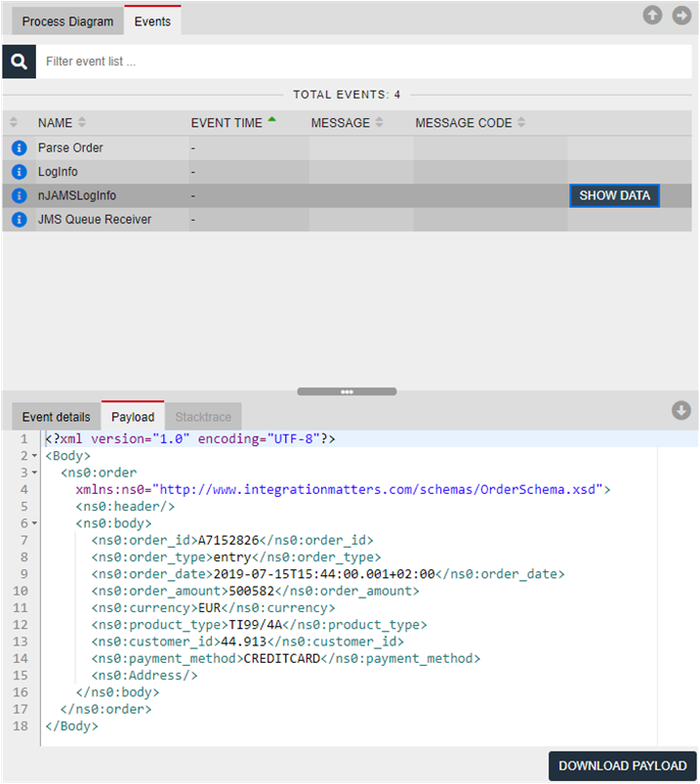Click the order_date value 2019-07-15T15:44:00.001+02:00
The height and width of the screenshot is (784, 700).
coord(324,574)
